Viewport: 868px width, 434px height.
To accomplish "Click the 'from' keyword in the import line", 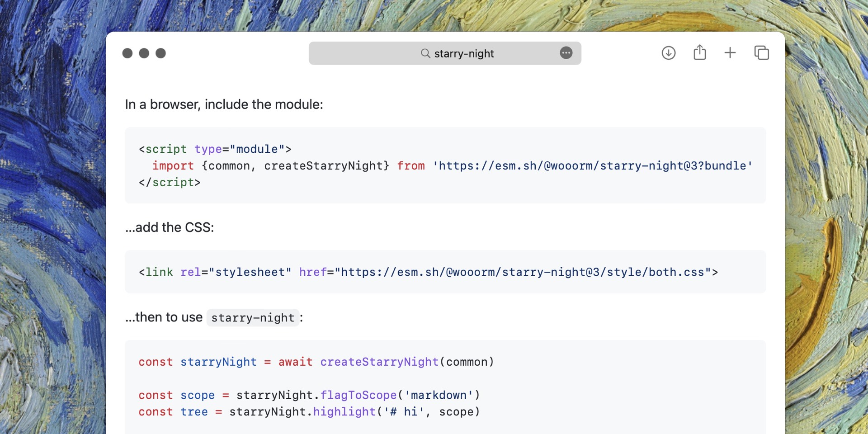I will [x=411, y=166].
